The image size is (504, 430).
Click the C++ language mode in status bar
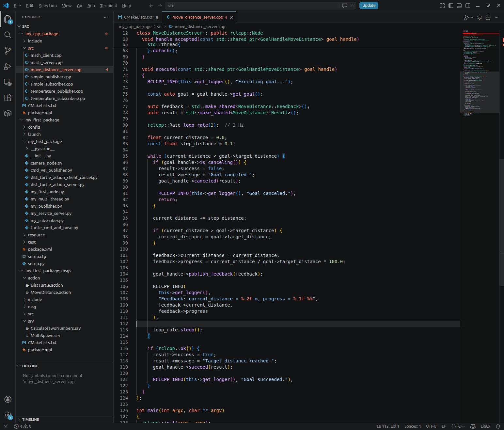462,426
